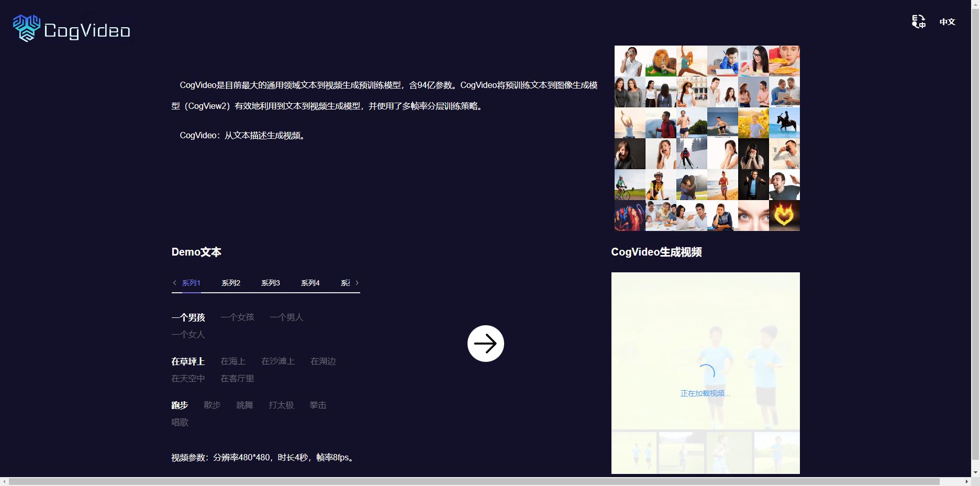
Task: Select the 在沙滩上 scene option
Action: (278, 361)
